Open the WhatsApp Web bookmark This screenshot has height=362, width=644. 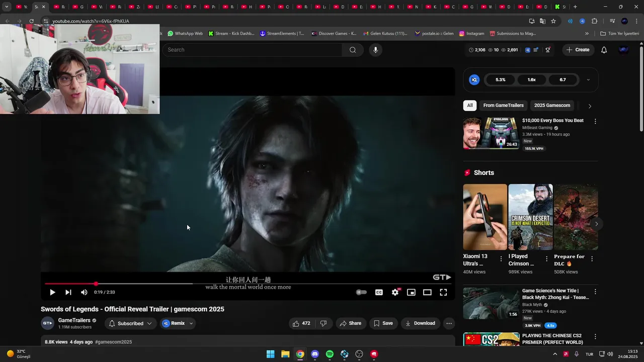(x=185, y=34)
